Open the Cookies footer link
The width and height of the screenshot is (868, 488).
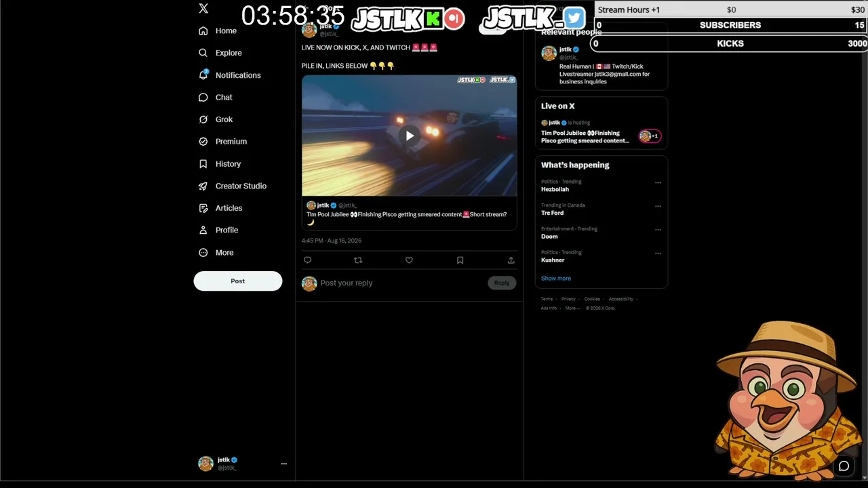592,300
